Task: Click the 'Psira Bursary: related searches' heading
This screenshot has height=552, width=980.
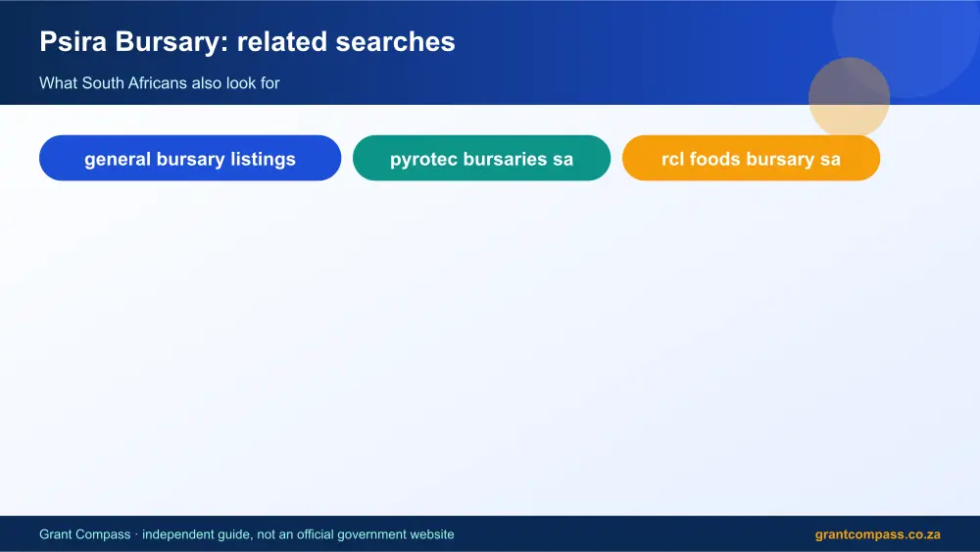Action: 247,42
